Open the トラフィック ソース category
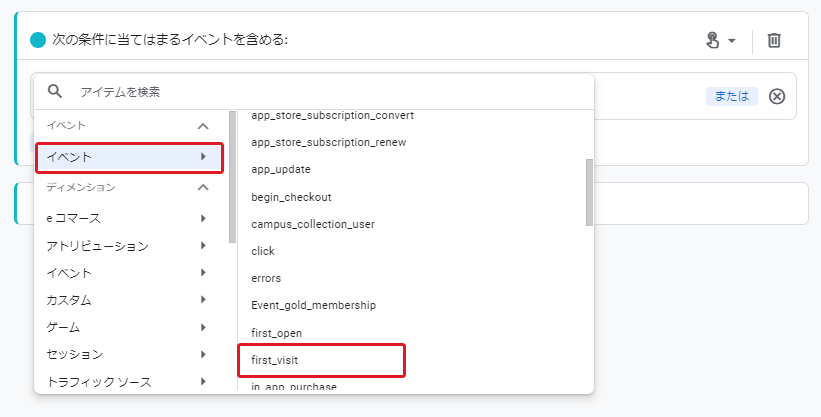The image size is (821, 417). click(129, 382)
